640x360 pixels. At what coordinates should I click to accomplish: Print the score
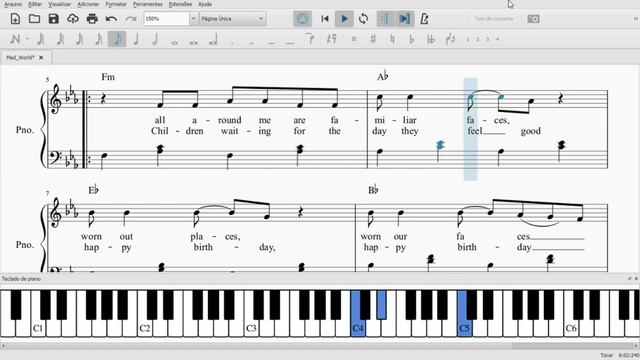pyautogui.click(x=92, y=19)
